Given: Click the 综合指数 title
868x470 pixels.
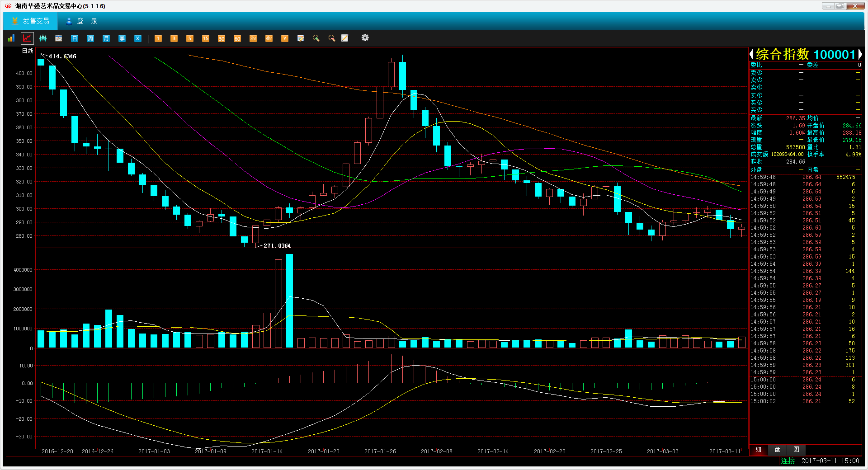Looking at the screenshot, I should [x=783, y=55].
